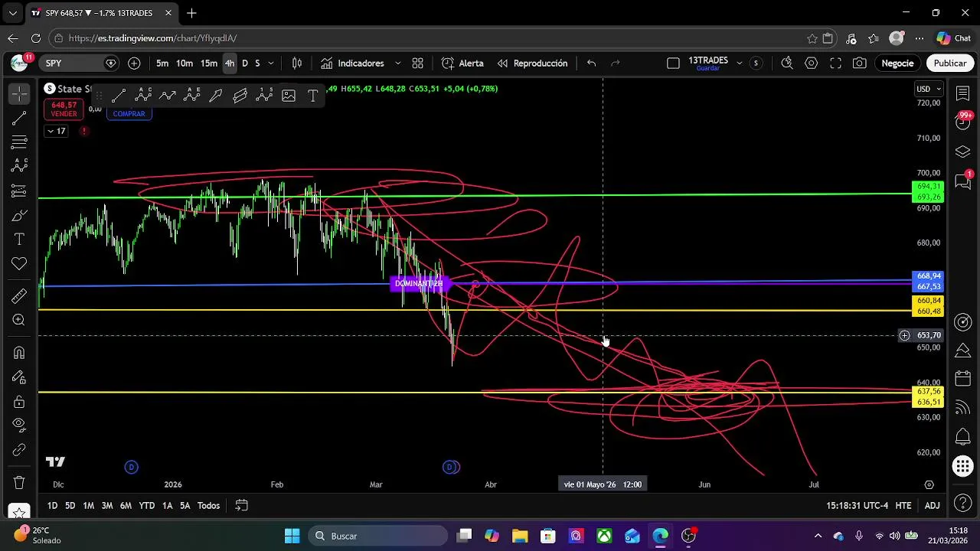Select the text tool in floating favorites toolbar

(312, 96)
